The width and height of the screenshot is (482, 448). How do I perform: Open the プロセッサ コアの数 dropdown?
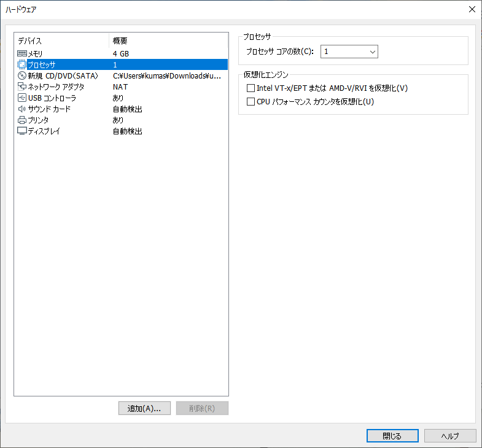coord(349,52)
